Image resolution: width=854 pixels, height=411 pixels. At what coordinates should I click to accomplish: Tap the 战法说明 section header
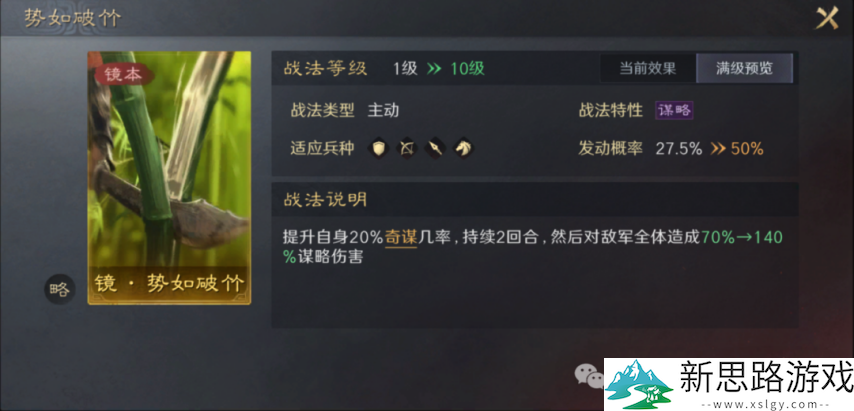pos(325,199)
